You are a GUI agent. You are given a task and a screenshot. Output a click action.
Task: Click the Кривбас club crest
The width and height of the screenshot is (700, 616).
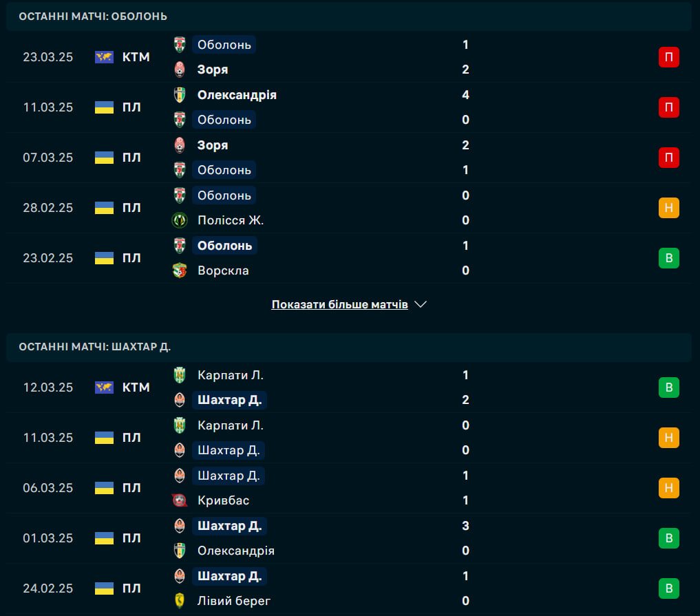point(180,500)
